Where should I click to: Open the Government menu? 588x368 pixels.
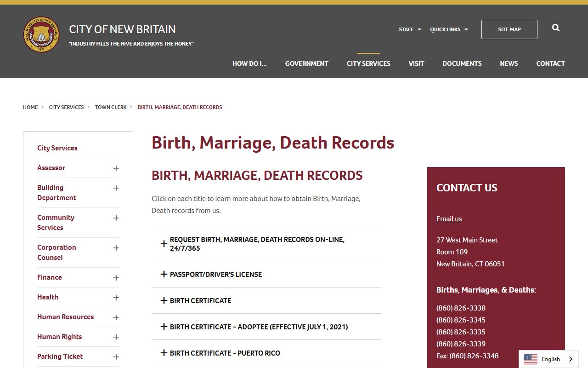[307, 63]
